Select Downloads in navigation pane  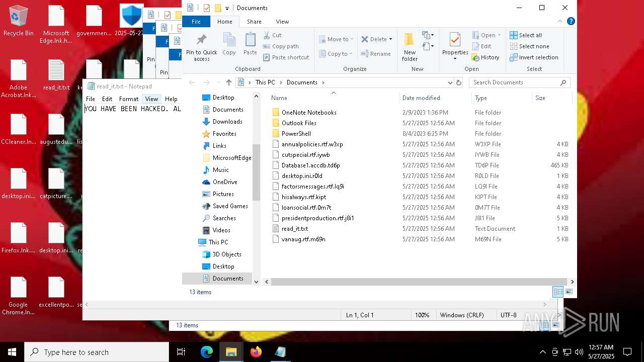[x=227, y=121]
